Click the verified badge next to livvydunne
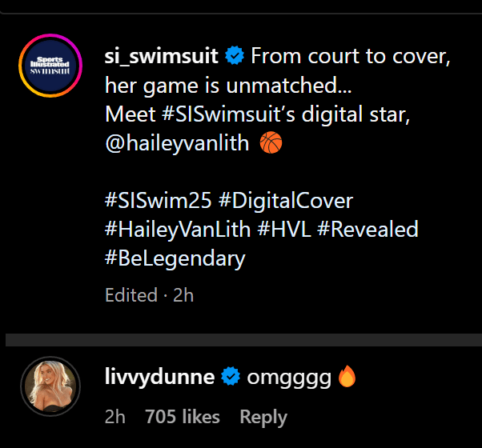The image size is (482, 448). pos(231,377)
